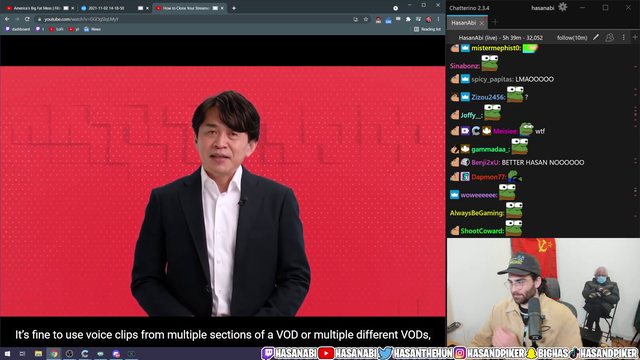Click the pepe emote in Sinabonz's message
The image size is (640, 360).
[x=490, y=63]
